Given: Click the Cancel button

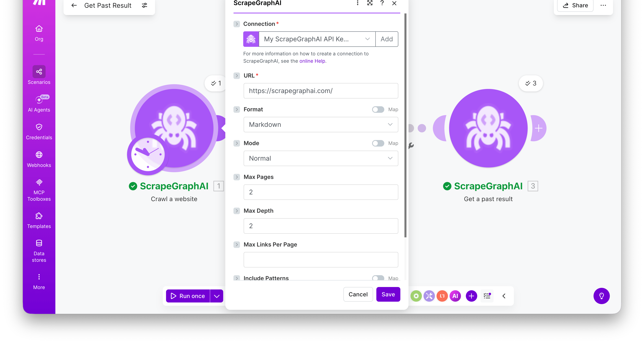Looking at the screenshot, I should tap(358, 294).
